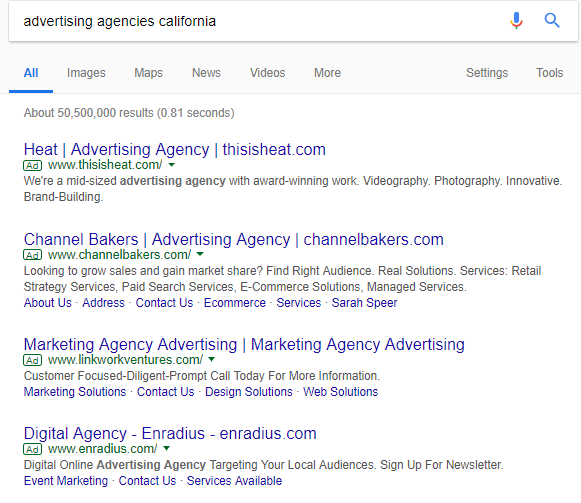Viewport: 581px width, 503px height.
Task: Click the 'About 50,500,000 results' count text
Action: (x=129, y=113)
